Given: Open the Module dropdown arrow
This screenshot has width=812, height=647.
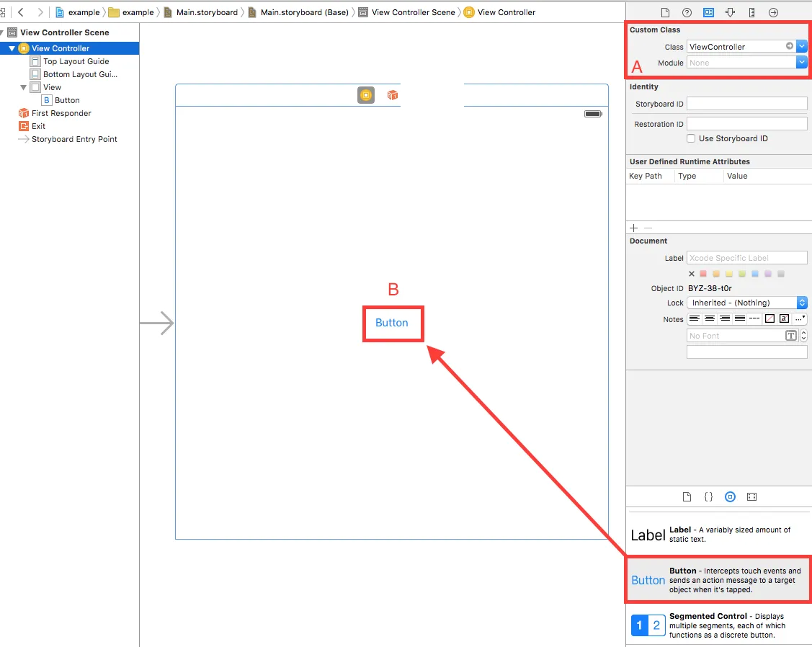Looking at the screenshot, I should [x=802, y=62].
